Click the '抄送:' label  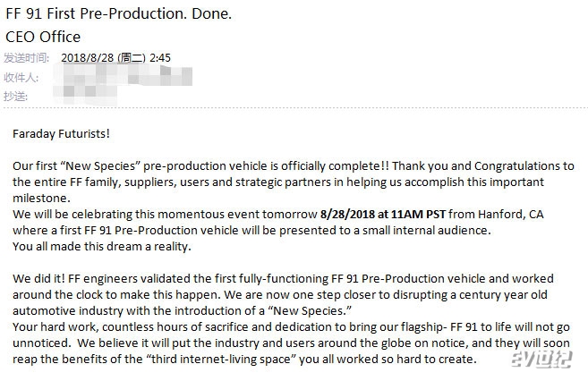click(x=16, y=97)
